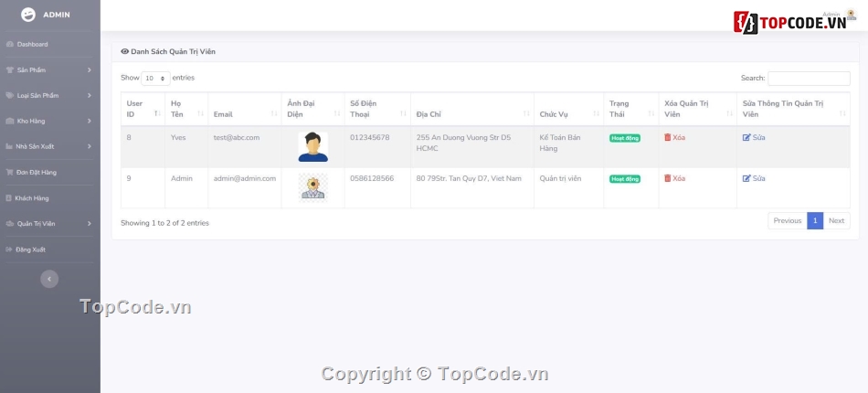Sort table by Địa Chỉ column
The height and width of the screenshot is (393, 868).
point(472,109)
